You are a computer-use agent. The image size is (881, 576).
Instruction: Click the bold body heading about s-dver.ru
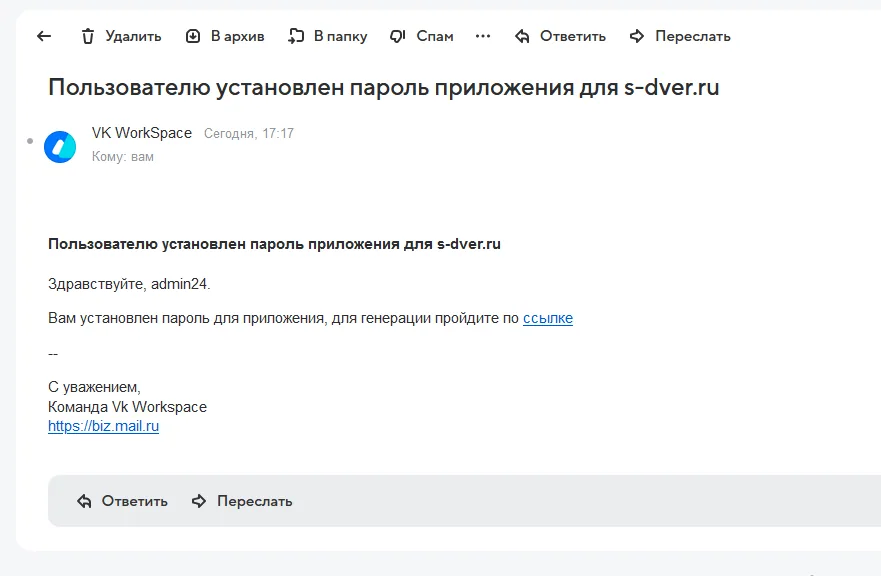(274, 244)
